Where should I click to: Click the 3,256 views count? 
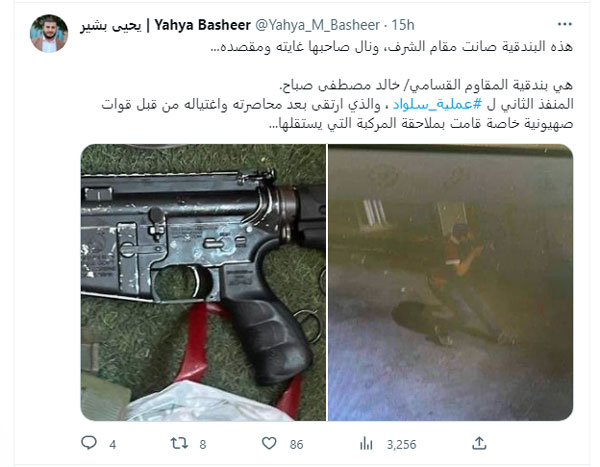coord(401,444)
